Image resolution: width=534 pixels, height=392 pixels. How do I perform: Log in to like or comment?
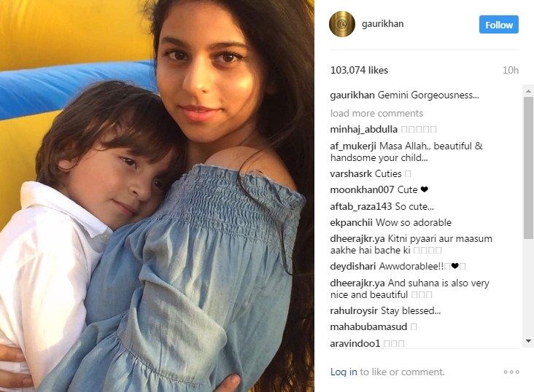(344, 372)
